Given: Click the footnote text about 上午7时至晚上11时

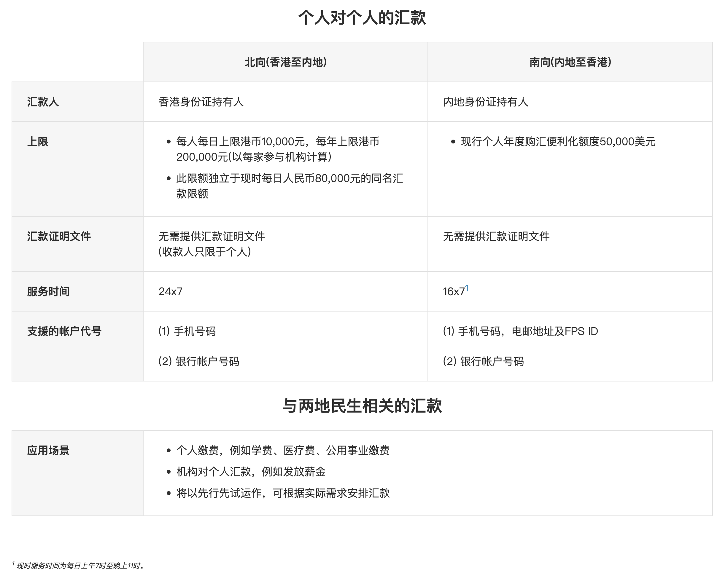Looking at the screenshot, I should (x=80, y=566).
